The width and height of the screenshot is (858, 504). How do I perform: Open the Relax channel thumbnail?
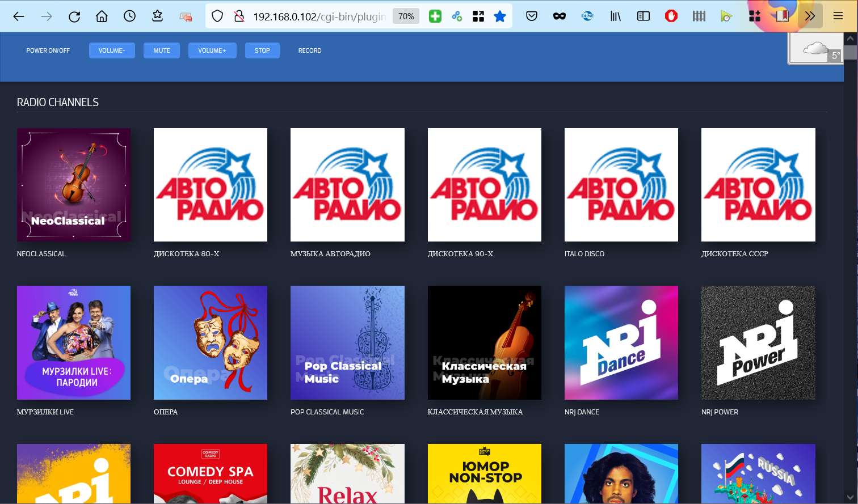click(x=347, y=473)
